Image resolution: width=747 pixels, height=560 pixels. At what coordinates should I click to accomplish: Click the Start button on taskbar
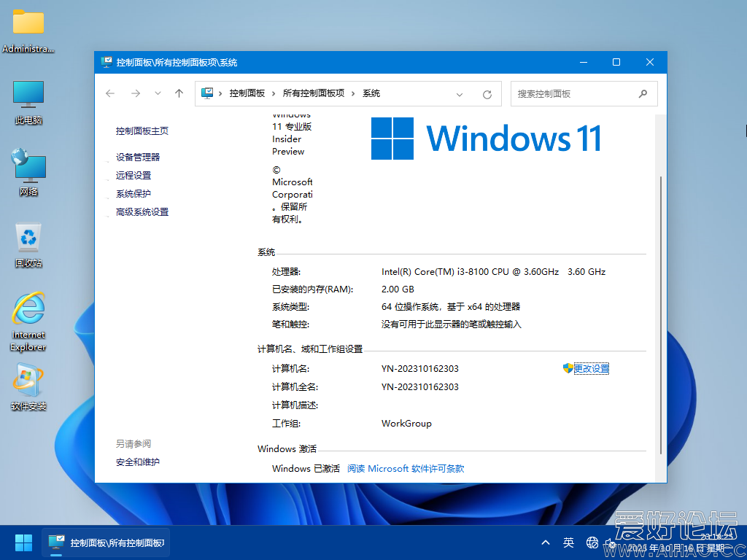coord(23,542)
